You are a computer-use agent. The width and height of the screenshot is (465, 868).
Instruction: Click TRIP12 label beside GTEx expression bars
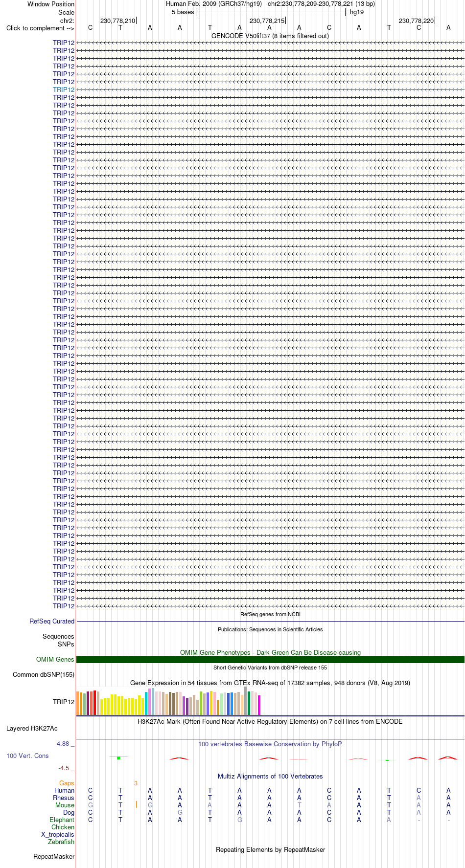point(64,702)
